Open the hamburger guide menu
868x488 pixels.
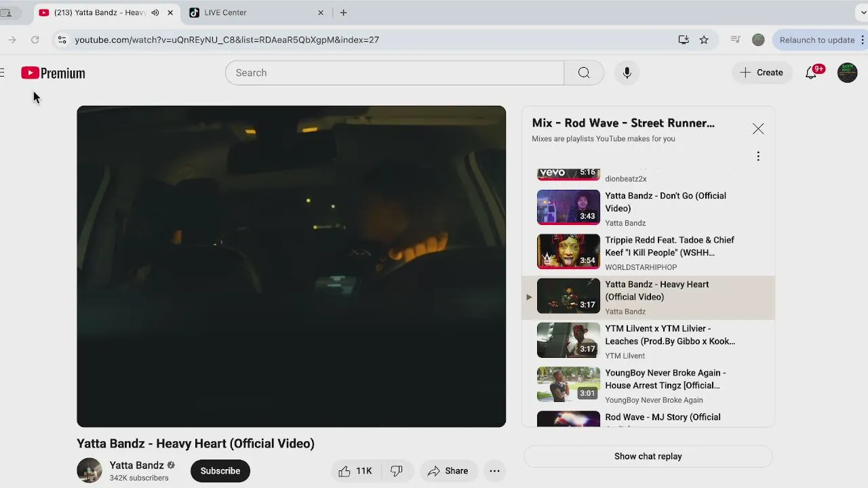click(3, 73)
